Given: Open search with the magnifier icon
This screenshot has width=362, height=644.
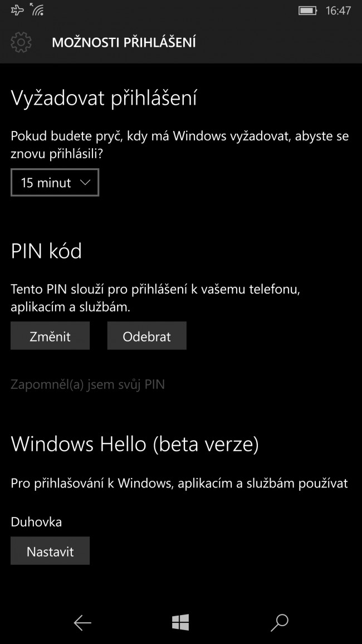Looking at the screenshot, I should (x=280, y=623).
